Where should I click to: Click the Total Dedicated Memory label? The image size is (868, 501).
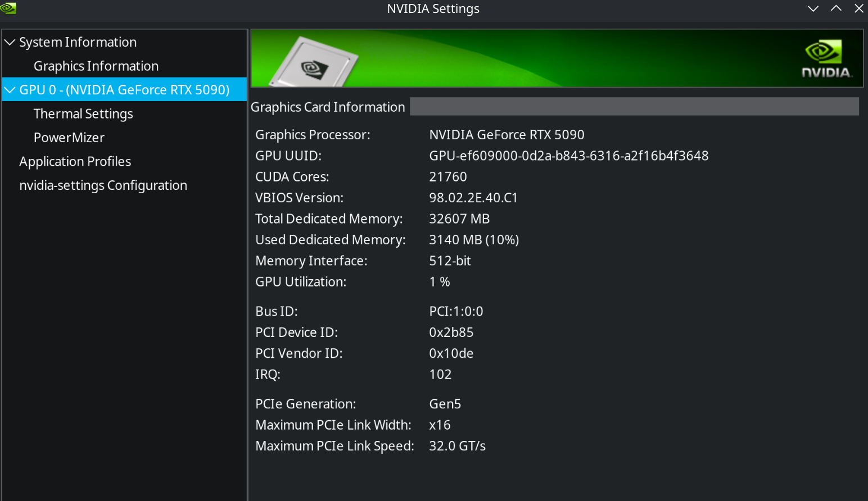(x=329, y=219)
